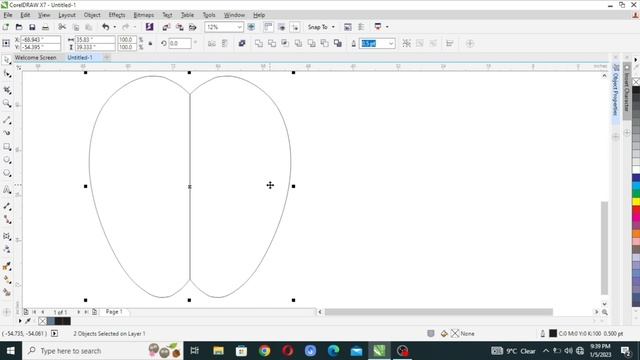This screenshot has width=640, height=360.
Task: Open File Explorer from taskbar
Action: (218, 351)
